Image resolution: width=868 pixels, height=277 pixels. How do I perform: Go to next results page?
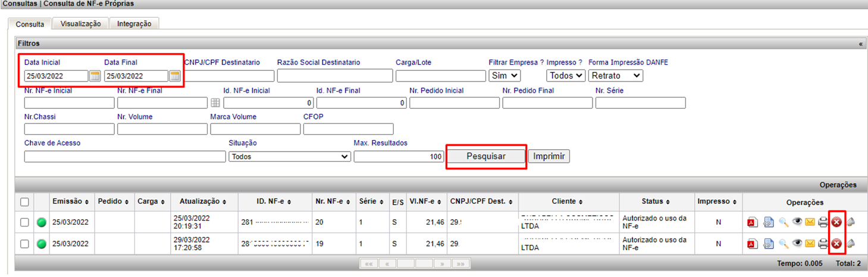click(442, 263)
